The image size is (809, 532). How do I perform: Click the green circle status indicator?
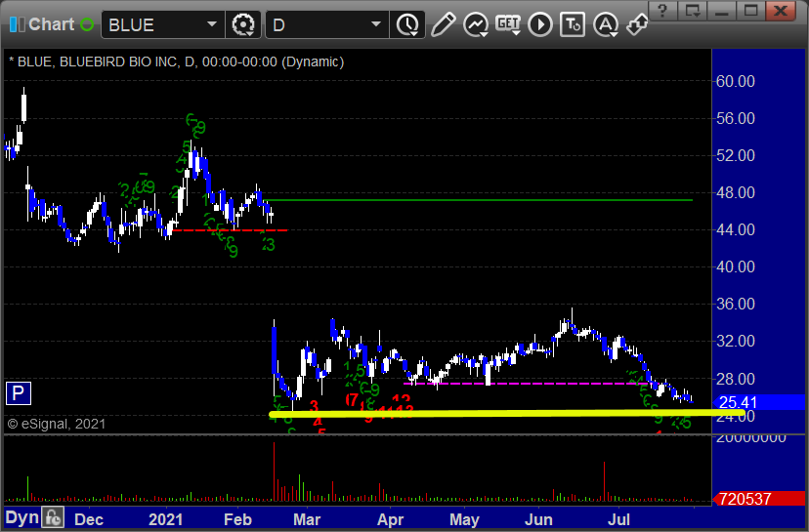tap(87, 24)
